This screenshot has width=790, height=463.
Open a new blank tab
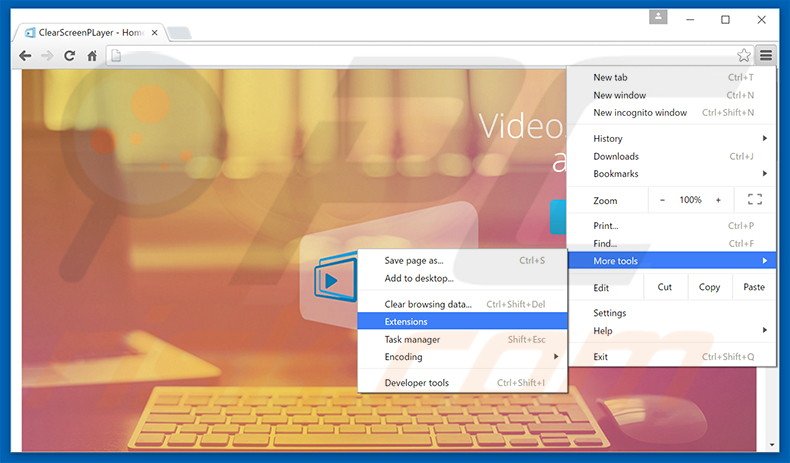point(179,33)
